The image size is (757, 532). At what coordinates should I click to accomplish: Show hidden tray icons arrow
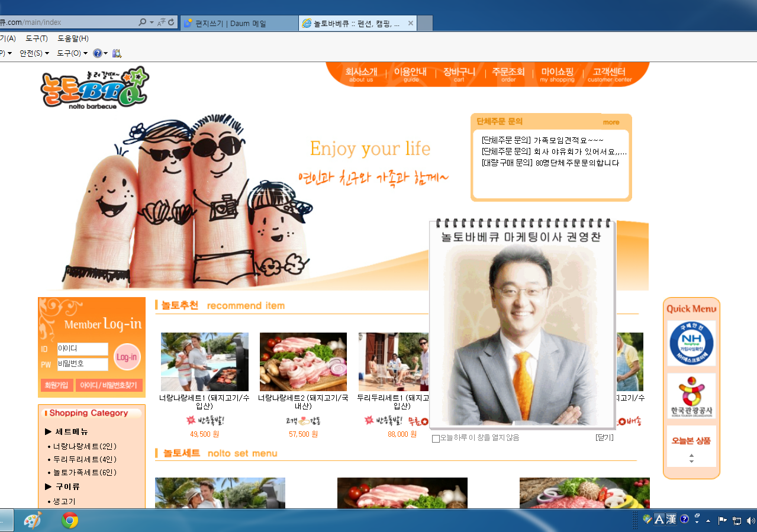[x=708, y=521]
